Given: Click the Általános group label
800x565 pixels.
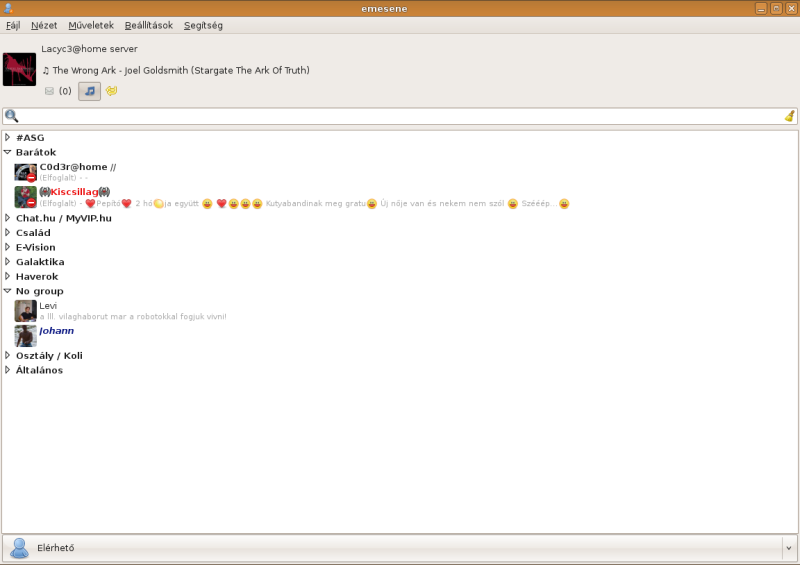Looking at the screenshot, I should coord(39,370).
